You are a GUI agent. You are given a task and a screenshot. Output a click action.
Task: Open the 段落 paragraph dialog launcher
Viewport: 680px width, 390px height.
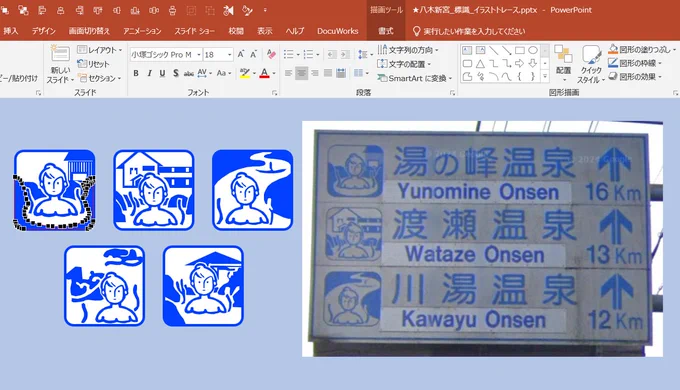(x=452, y=93)
